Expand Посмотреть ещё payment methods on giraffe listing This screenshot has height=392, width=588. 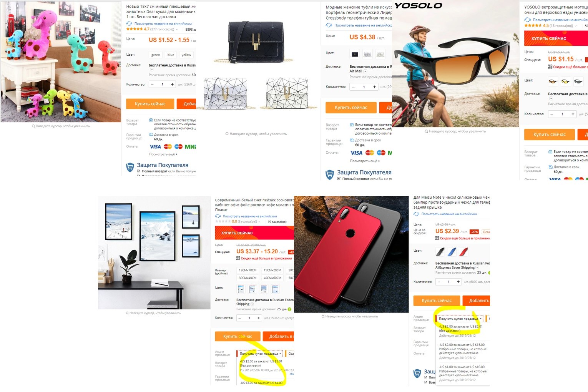click(163, 154)
